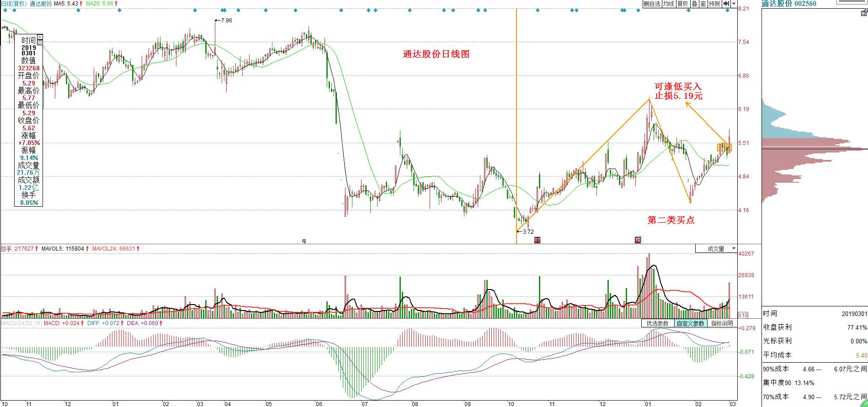Click 光标获利 0.00% row
The height and width of the screenshot is (407, 868).
coord(815,341)
